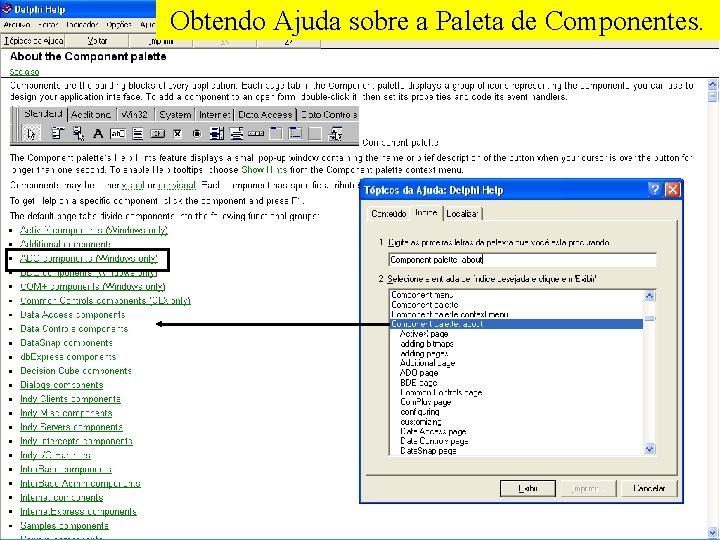
Task: Open the Data Access components link
Action: click(x=73, y=315)
